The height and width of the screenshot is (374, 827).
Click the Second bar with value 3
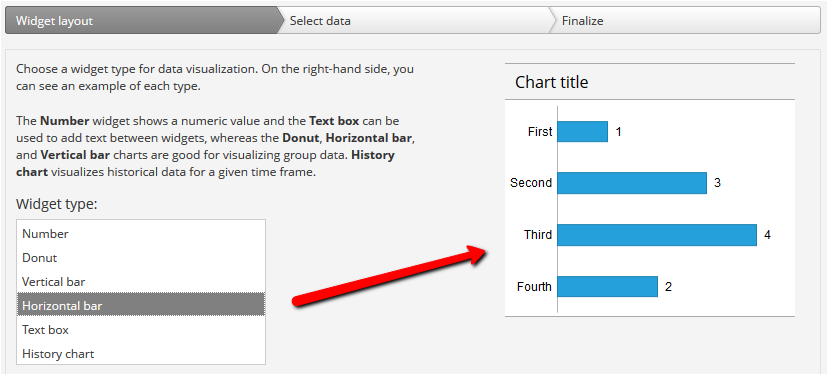click(x=632, y=183)
